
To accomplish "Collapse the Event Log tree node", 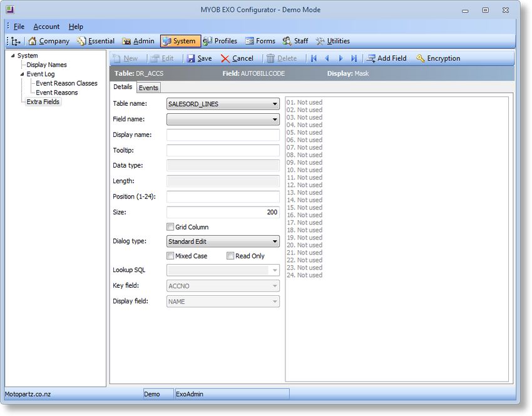I will click(x=22, y=74).
